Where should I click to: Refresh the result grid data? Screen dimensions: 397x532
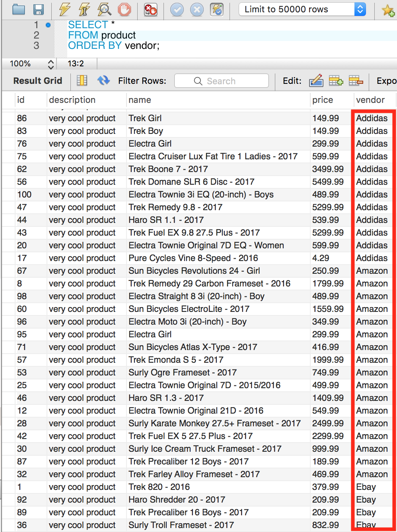(x=103, y=81)
